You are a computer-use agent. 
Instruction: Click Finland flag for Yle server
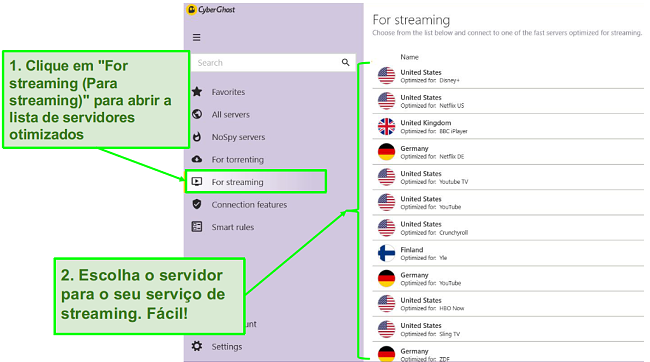point(386,253)
